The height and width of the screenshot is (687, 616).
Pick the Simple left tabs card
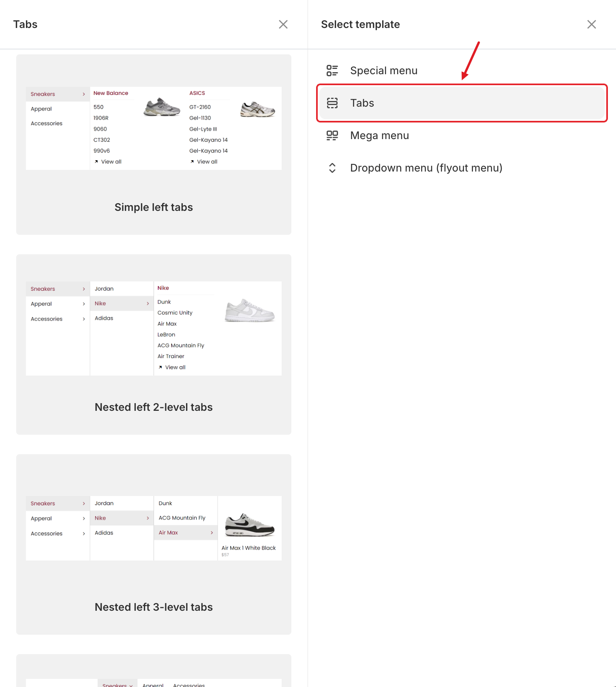154,144
